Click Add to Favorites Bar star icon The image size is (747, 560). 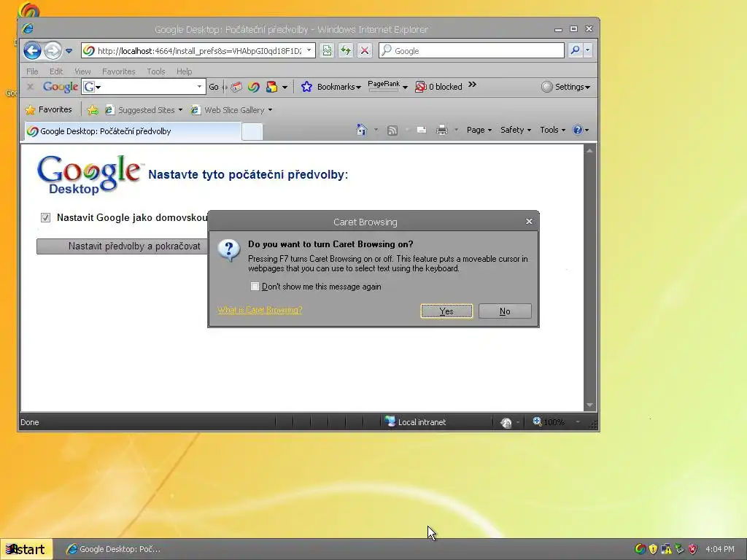93,110
